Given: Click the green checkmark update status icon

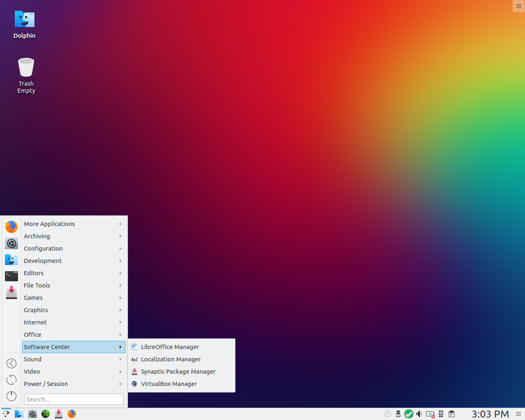Looking at the screenshot, I should point(409,414).
